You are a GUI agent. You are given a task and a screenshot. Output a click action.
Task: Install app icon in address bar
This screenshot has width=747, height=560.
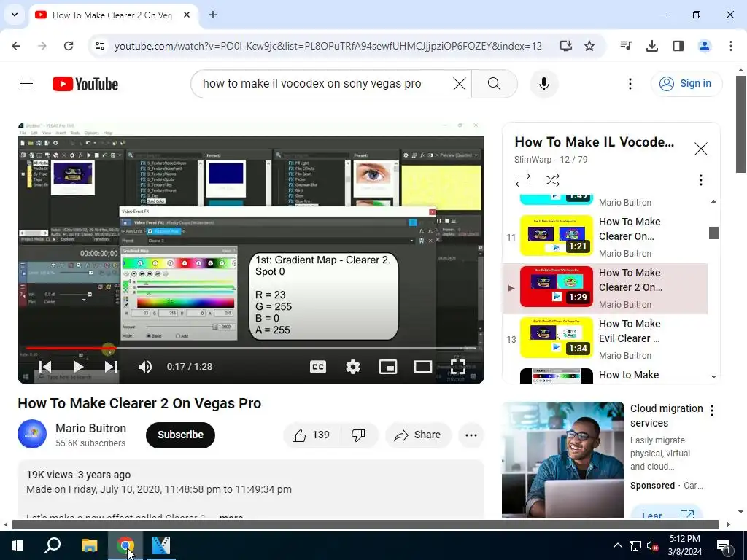[x=565, y=46]
